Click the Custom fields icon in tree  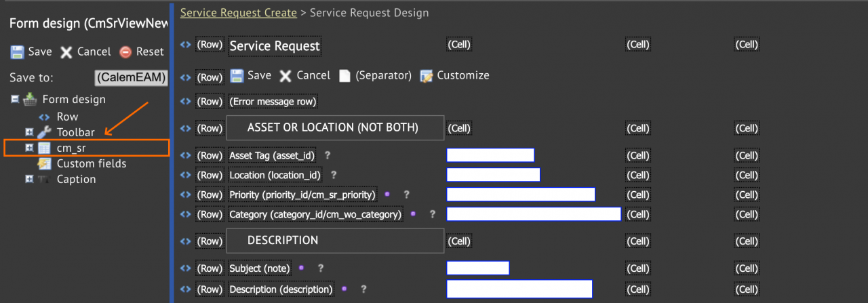point(44,163)
